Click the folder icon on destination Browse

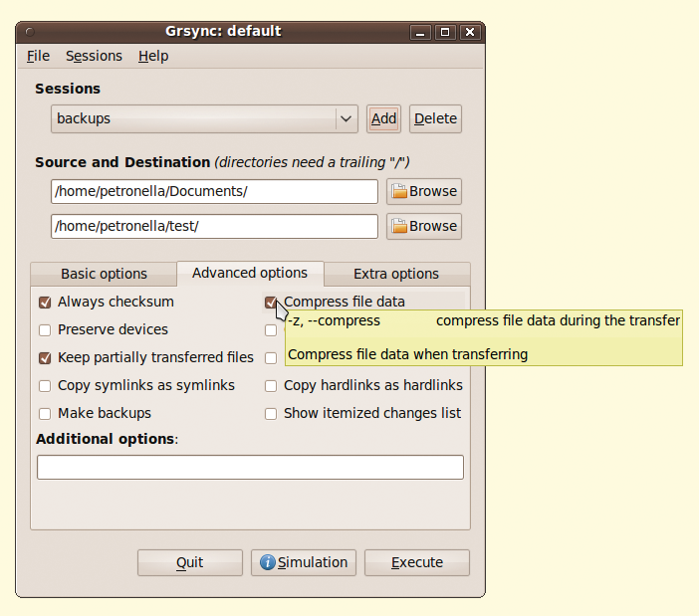tap(399, 226)
